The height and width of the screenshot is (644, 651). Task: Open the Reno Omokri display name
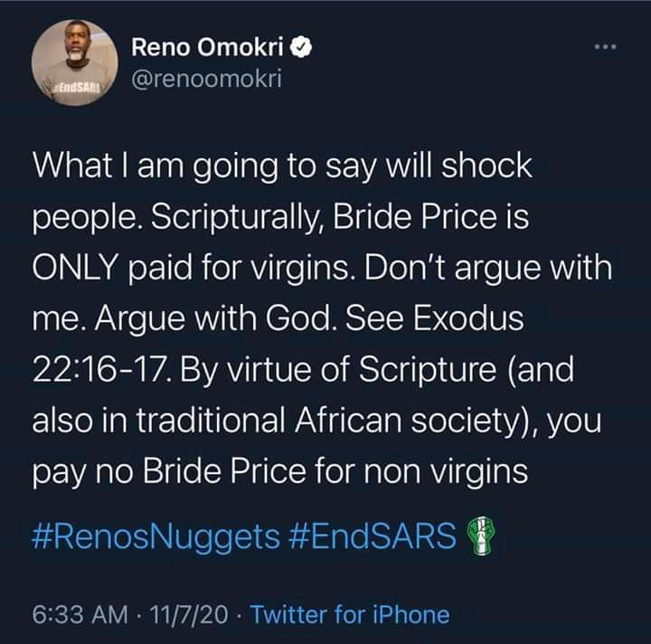click(208, 46)
